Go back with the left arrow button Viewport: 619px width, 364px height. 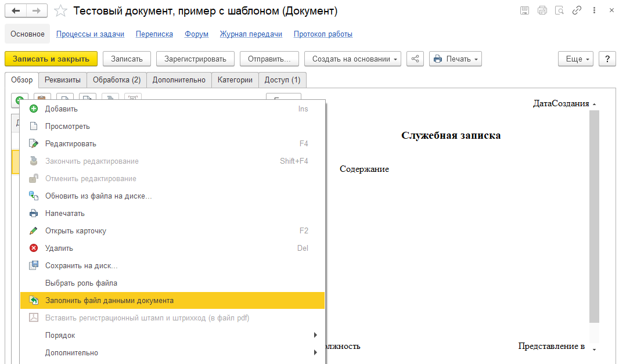[x=16, y=10]
